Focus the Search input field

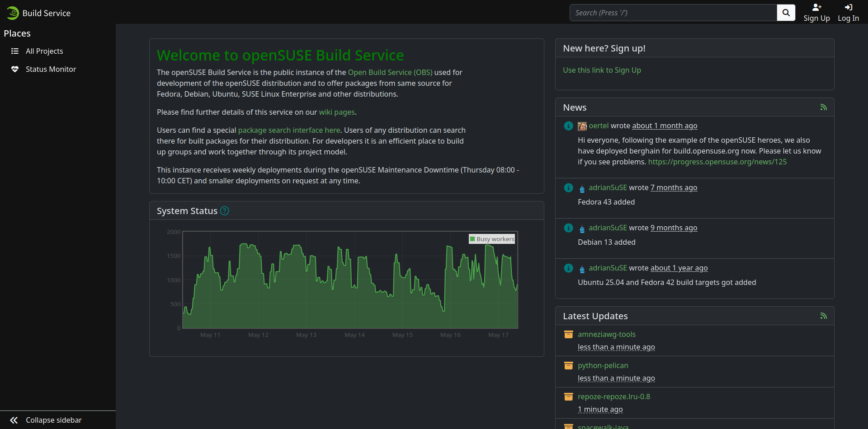tap(673, 13)
